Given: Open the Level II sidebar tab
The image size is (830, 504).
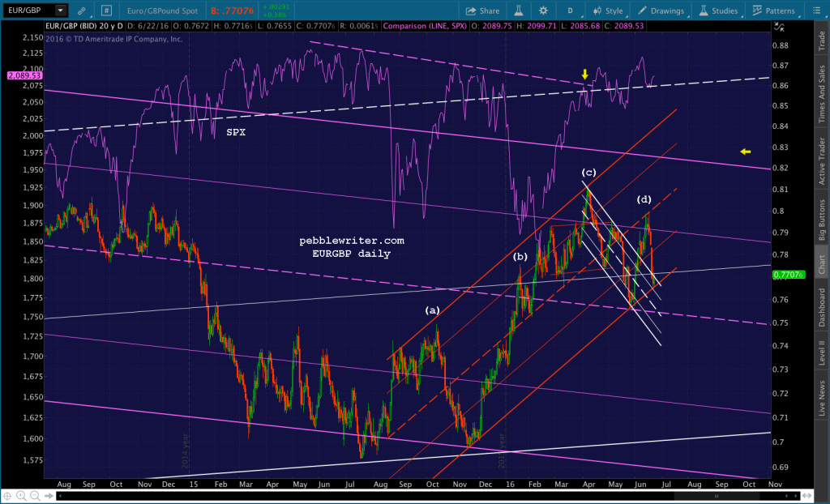Looking at the screenshot, I should (822, 352).
